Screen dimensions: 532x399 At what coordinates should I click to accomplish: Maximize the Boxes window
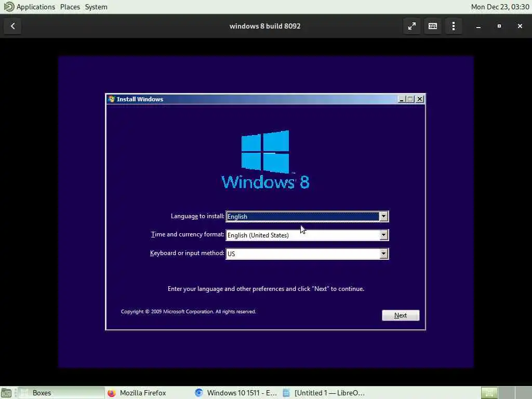tap(499, 26)
